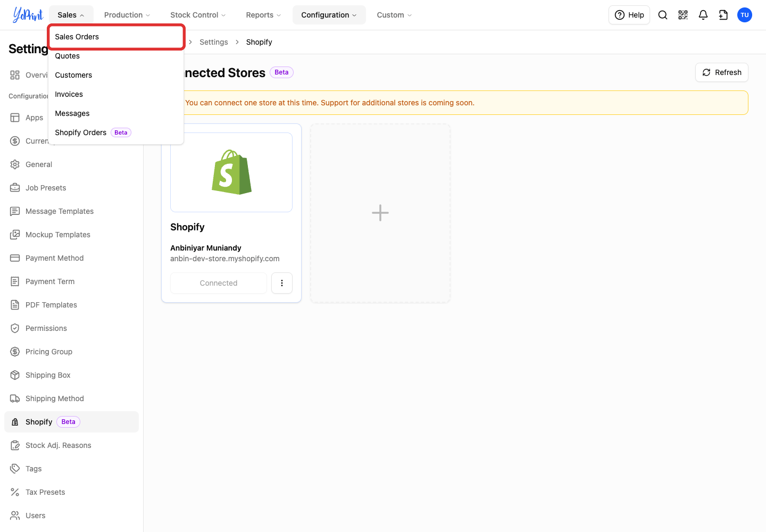Select Messages from Sales menu
This screenshot has width=766, height=532.
[116, 113]
